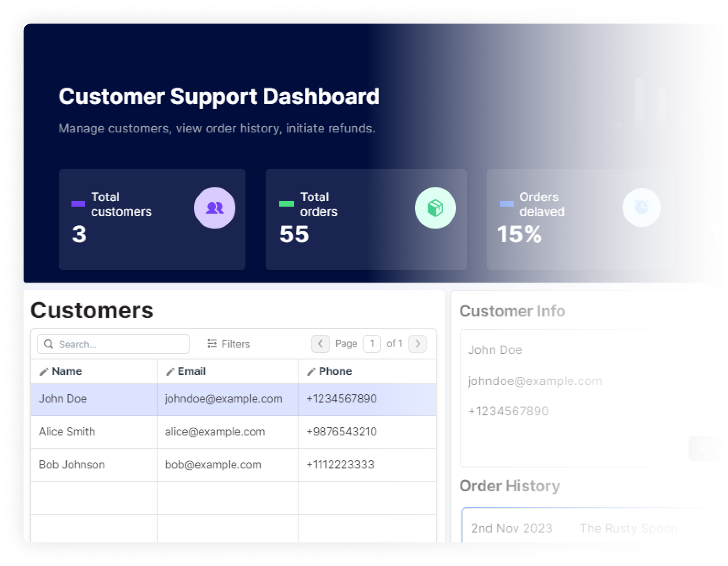This screenshot has width=728, height=566.
Task: Click the previous page chevron
Action: pyautogui.click(x=320, y=344)
